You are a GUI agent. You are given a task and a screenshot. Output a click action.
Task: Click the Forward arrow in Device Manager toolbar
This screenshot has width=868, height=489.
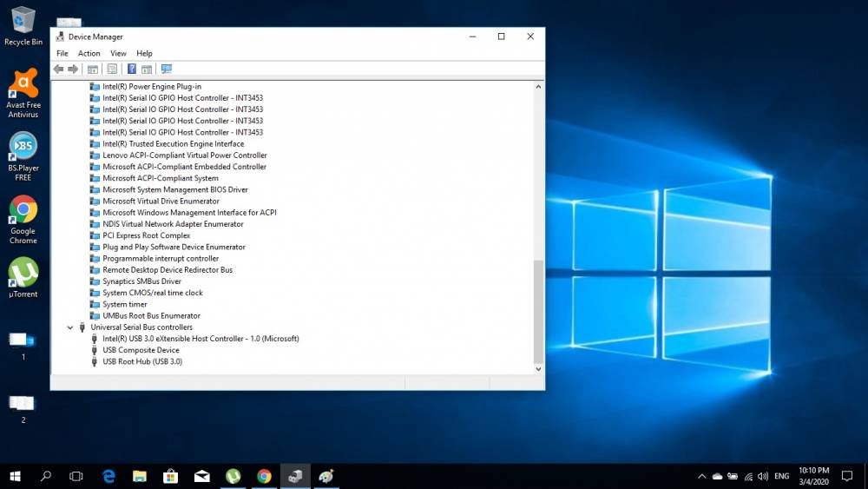click(73, 69)
